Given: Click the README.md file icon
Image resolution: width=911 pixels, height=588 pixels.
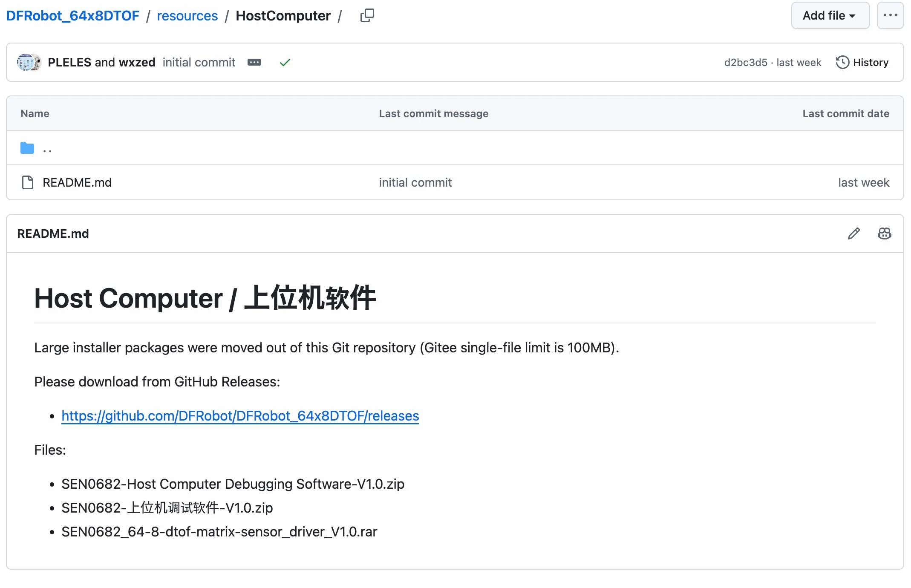Looking at the screenshot, I should [28, 182].
